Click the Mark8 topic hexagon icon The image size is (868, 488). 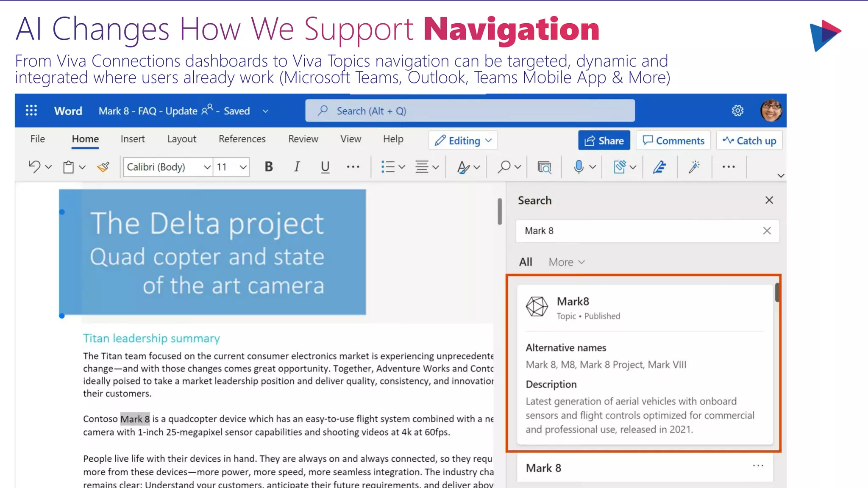point(537,307)
